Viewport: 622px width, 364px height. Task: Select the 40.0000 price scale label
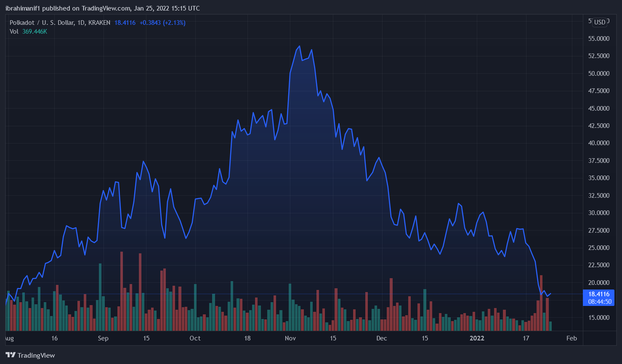(598, 143)
